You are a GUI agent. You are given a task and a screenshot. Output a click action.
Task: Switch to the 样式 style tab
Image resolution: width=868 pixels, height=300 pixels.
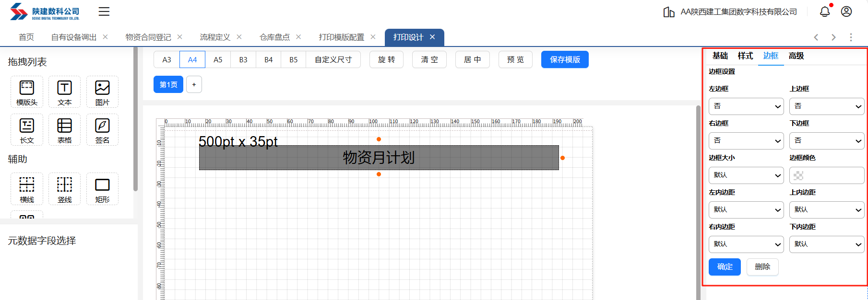745,56
